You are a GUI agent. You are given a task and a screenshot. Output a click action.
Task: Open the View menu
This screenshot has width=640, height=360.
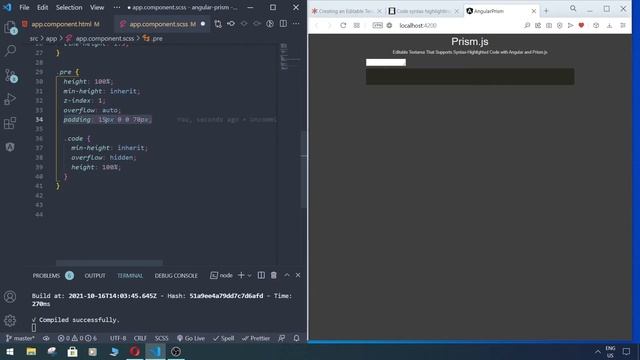coord(97,8)
